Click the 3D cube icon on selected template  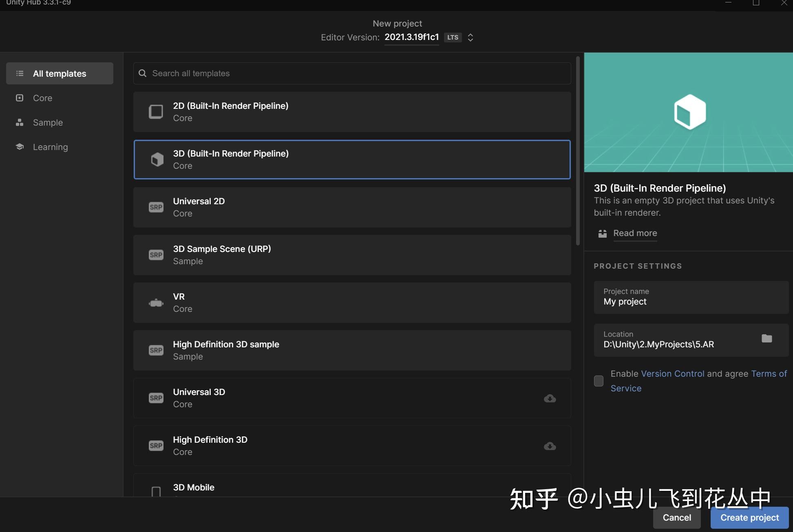156,159
